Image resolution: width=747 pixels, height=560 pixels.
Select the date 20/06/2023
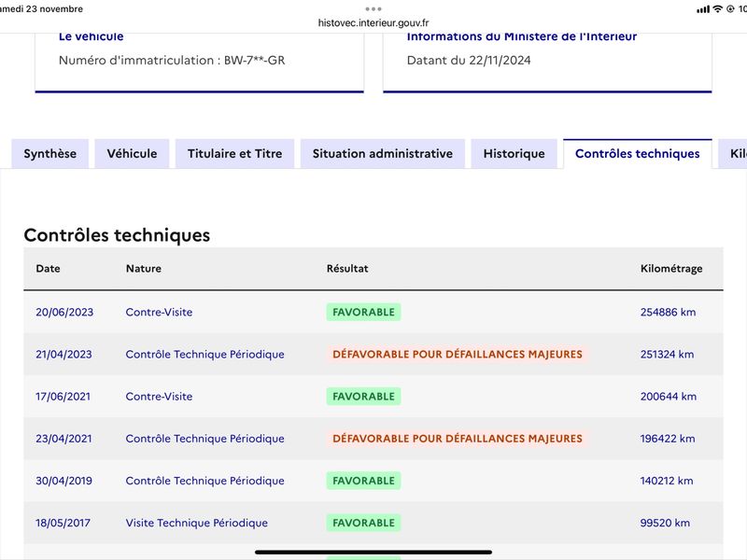pyautogui.click(x=64, y=312)
